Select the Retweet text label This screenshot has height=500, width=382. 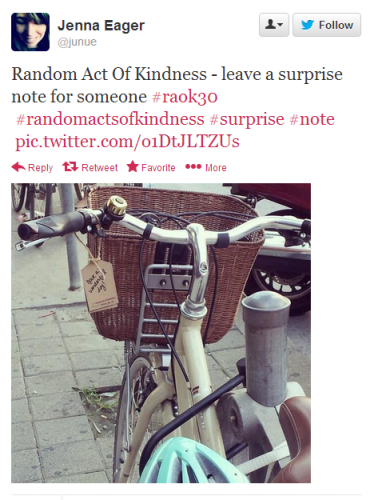coord(99,167)
